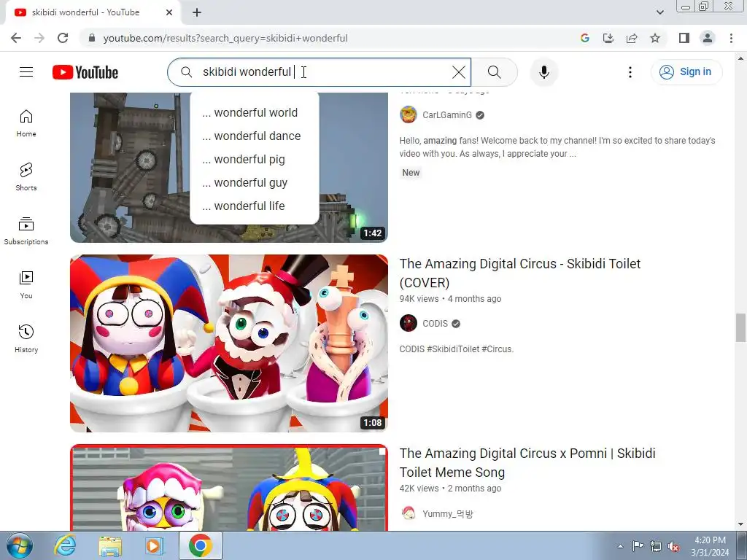Toggle the Chrome side panel

[x=684, y=38]
